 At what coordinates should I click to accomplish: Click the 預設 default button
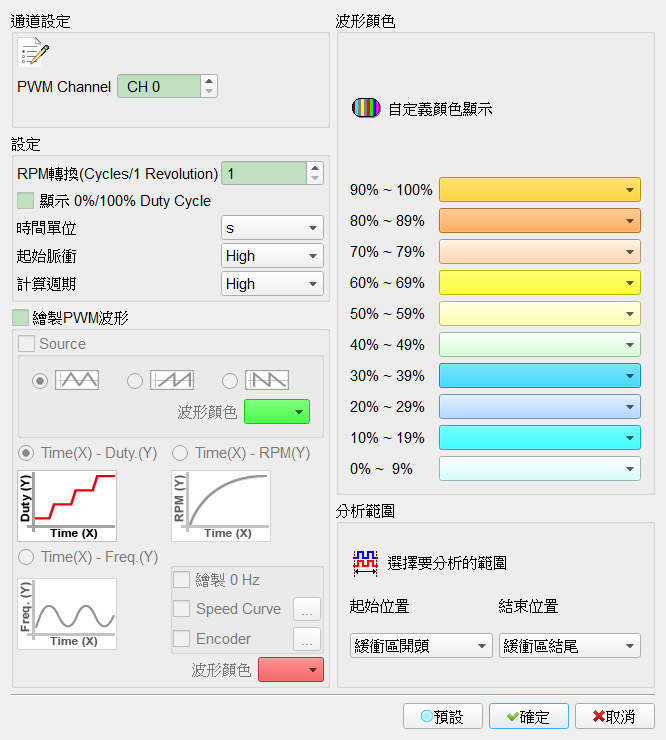click(x=443, y=716)
